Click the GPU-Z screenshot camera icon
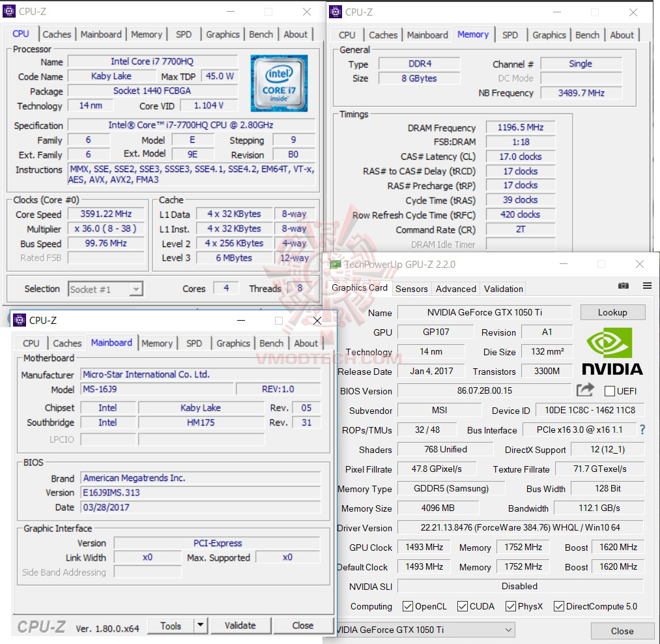Screen dimensions: 660x644 624,285
